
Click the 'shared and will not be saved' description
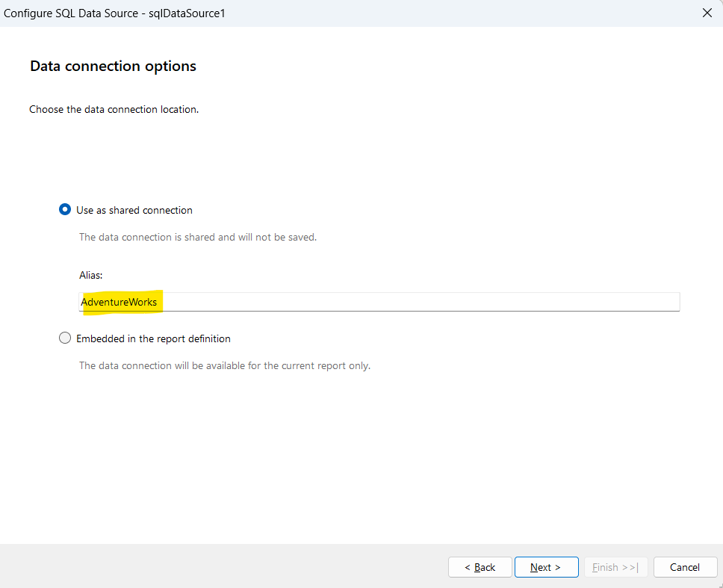198,237
